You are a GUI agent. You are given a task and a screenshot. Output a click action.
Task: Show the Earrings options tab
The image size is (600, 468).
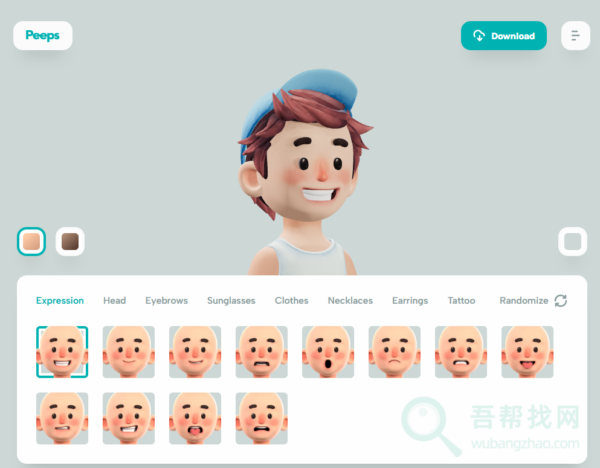(410, 300)
